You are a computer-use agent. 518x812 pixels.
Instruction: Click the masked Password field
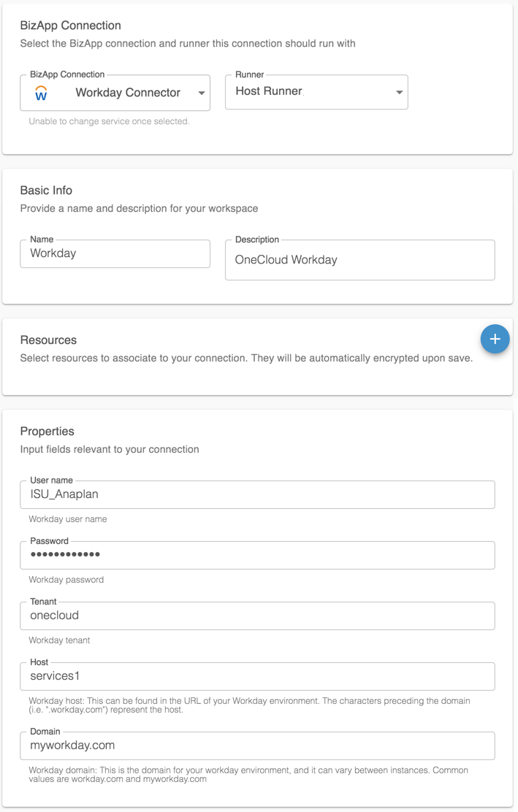pyautogui.click(x=257, y=555)
